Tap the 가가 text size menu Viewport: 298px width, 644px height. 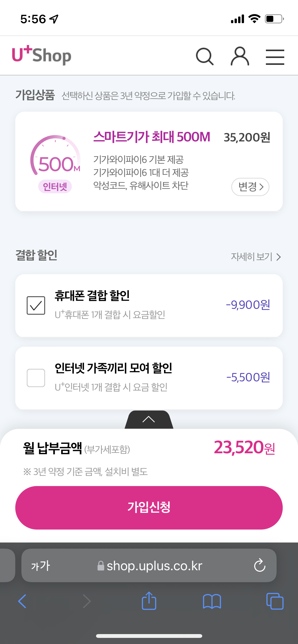pos(41,566)
